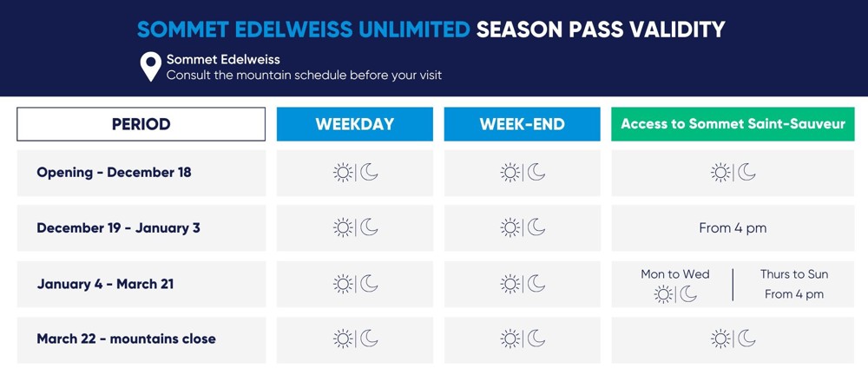Image resolution: width=868 pixels, height=375 pixels.
Task: Click the sun icon in March 22 weekday cell
Action: (x=344, y=339)
